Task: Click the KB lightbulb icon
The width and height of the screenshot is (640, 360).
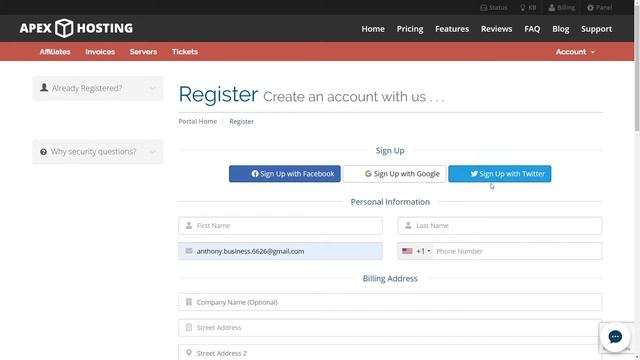Action: coord(522,8)
